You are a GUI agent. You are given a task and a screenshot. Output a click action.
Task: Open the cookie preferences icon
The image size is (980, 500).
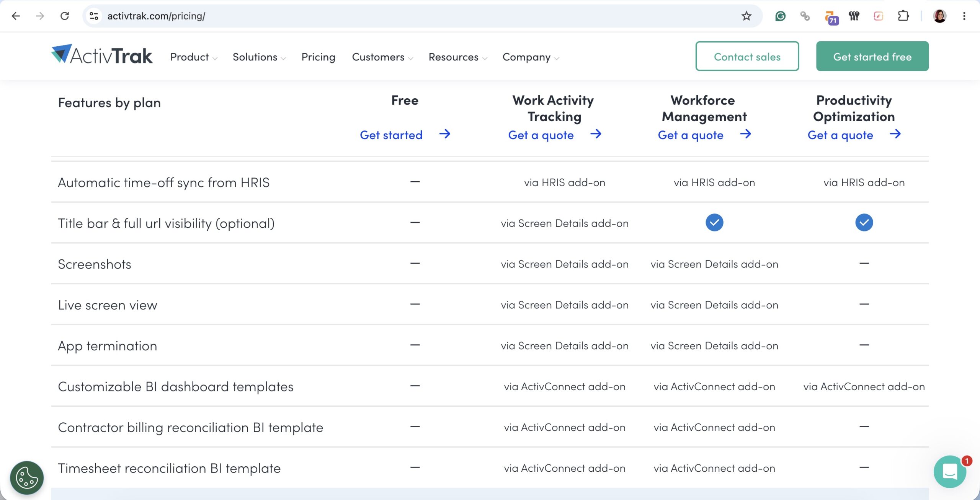tap(26, 477)
